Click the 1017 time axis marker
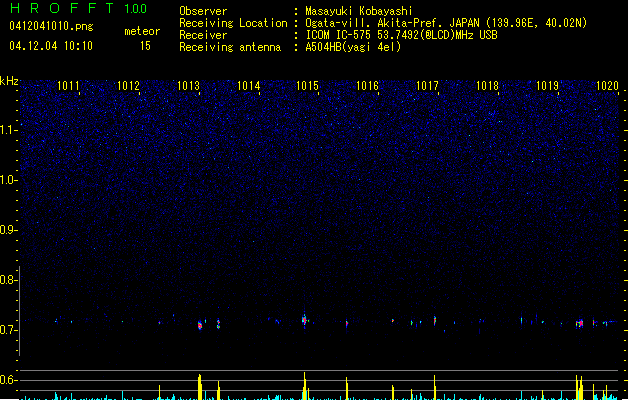629x400 pixels. 427,85
